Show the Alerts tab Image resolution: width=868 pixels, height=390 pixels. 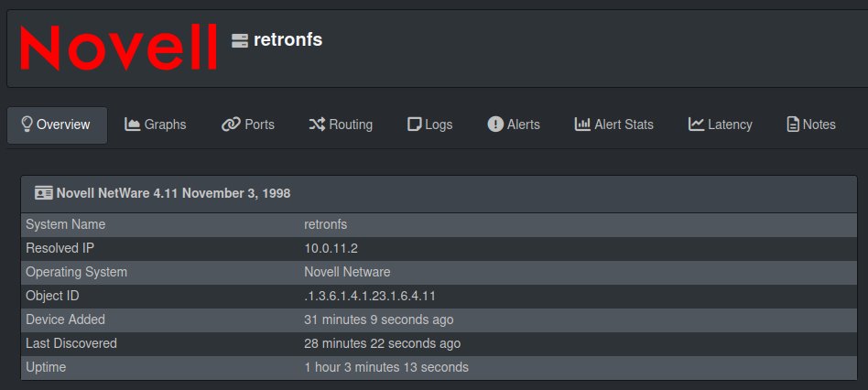click(x=514, y=125)
